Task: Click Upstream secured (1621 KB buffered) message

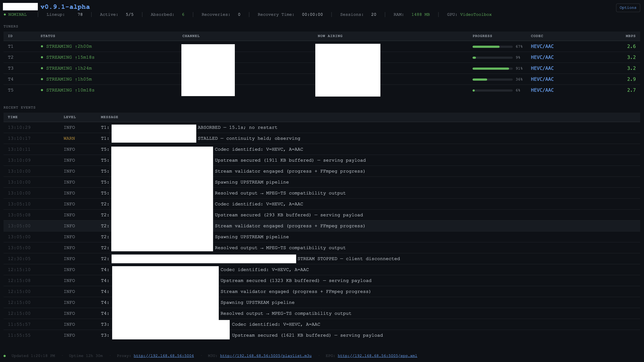Action: coord(307,335)
